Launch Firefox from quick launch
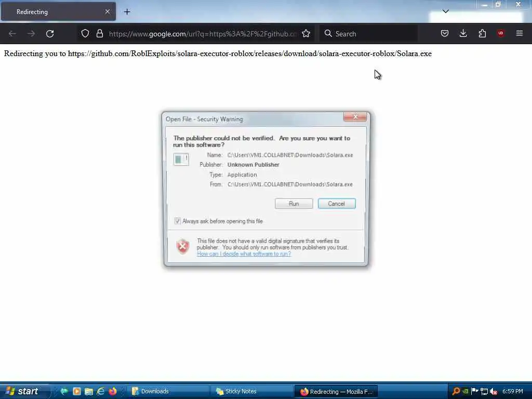The image size is (532, 399). coord(113,391)
